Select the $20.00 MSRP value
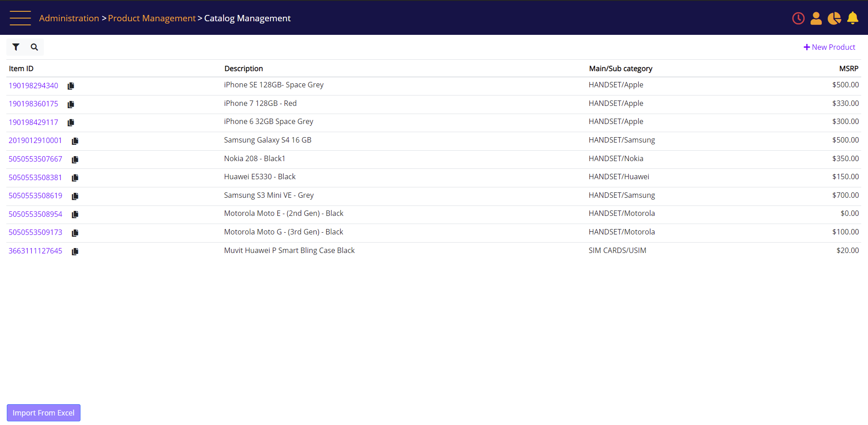Screen dimensions: 868x425 pos(848,250)
